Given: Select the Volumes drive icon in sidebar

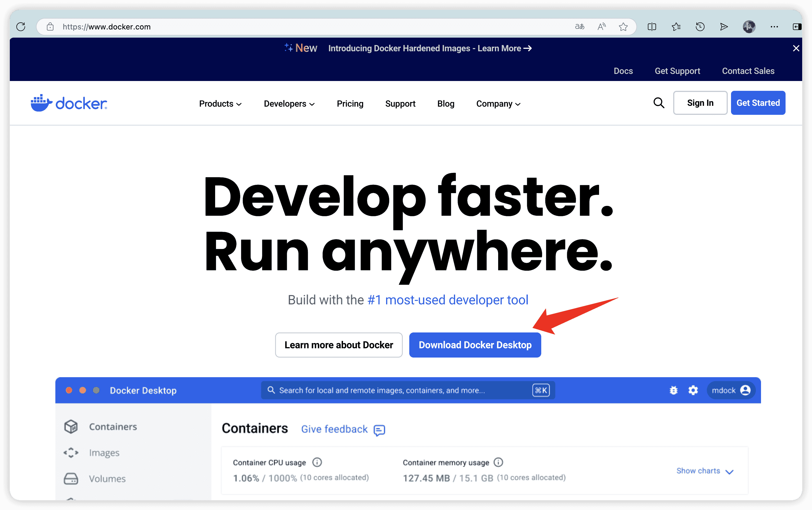Looking at the screenshot, I should pyautogui.click(x=71, y=479).
